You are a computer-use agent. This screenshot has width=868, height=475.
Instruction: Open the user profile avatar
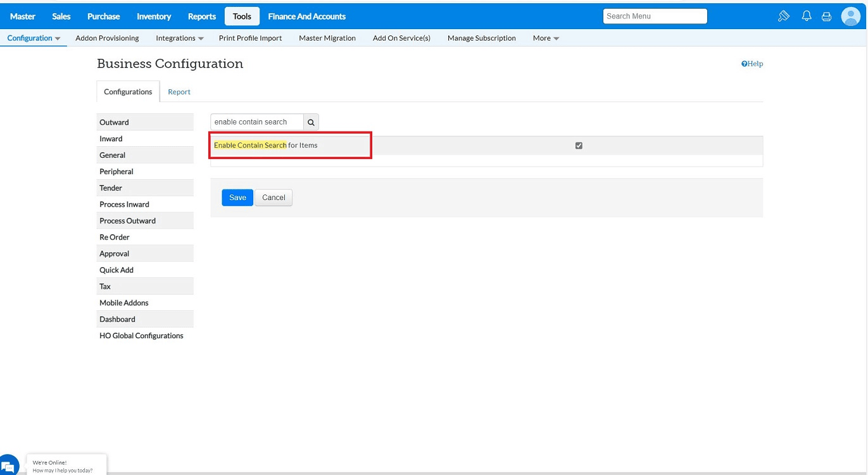[850, 16]
